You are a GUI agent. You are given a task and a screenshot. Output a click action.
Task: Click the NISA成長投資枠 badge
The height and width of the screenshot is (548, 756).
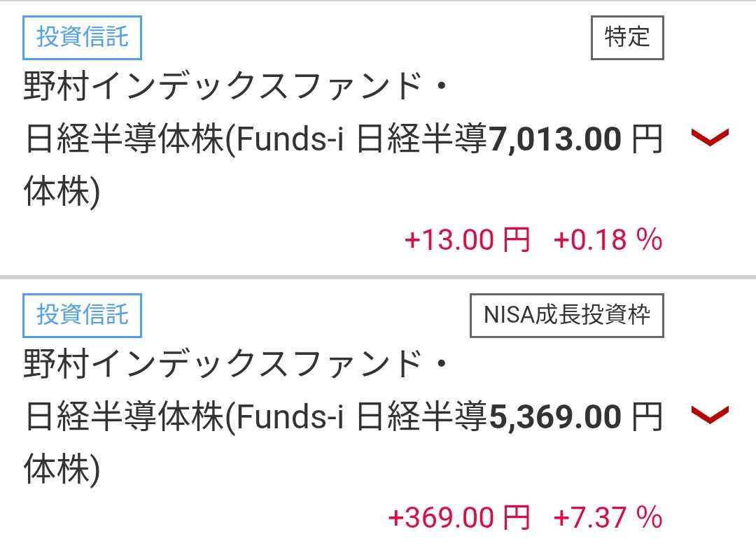pyautogui.click(x=566, y=314)
